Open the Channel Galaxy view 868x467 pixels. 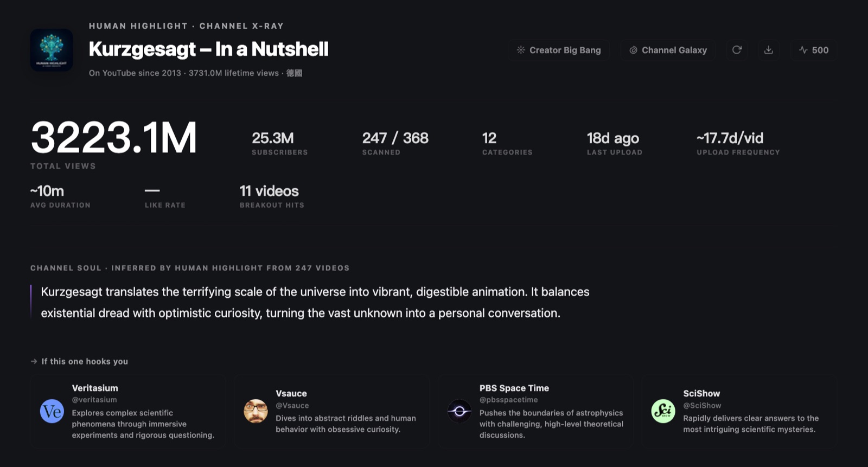tap(668, 50)
